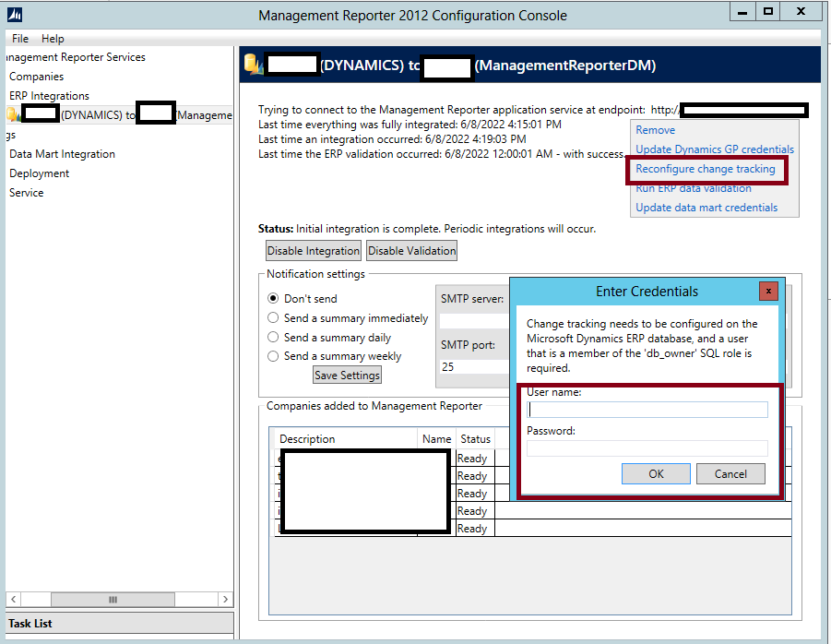Click the Name column header
The height and width of the screenshot is (644, 831).
(436, 439)
